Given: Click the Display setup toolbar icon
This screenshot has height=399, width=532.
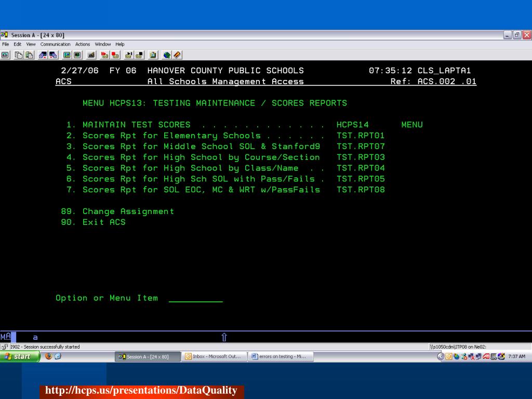Looking at the screenshot, I should [x=67, y=55].
